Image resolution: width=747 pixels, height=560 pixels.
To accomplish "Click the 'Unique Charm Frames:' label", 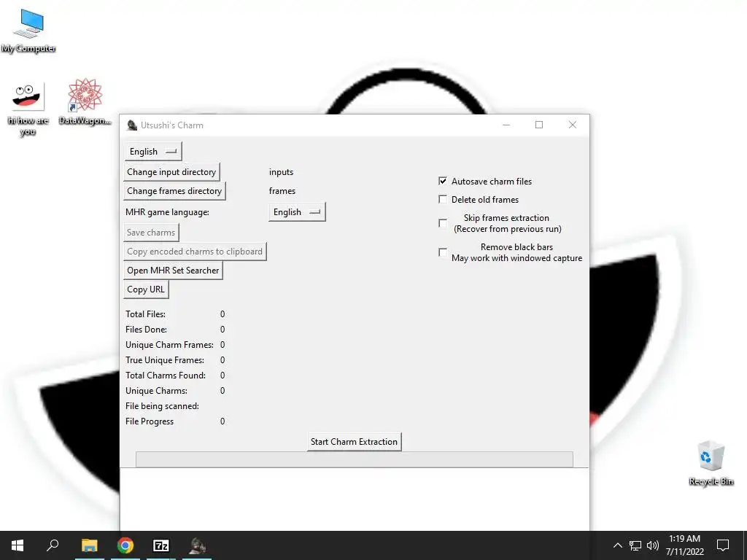I will 169,344.
